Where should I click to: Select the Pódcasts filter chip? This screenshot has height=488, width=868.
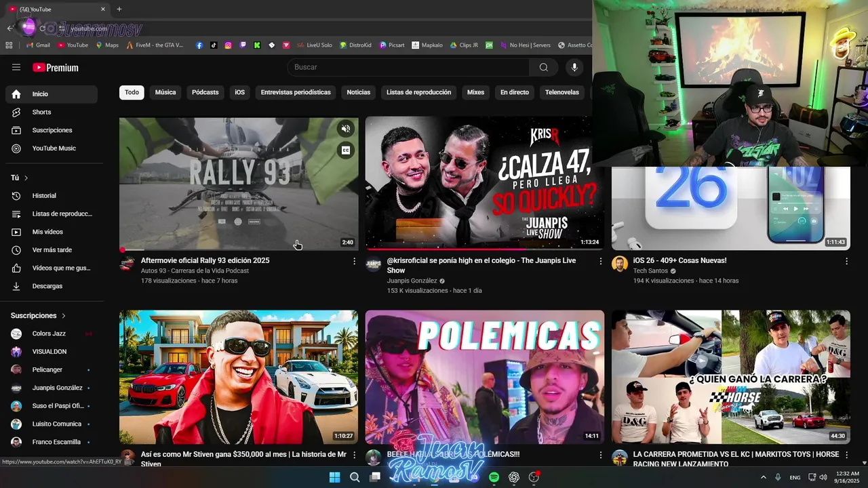click(205, 92)
